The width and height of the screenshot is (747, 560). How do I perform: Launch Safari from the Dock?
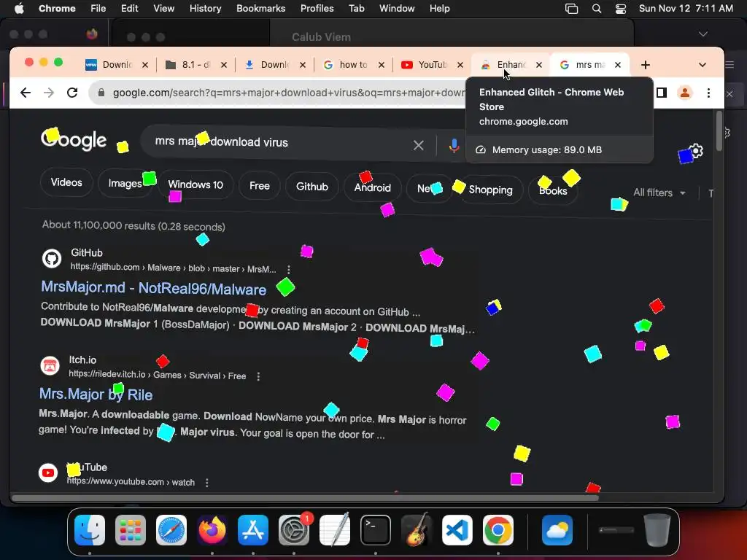click(171, 530)
